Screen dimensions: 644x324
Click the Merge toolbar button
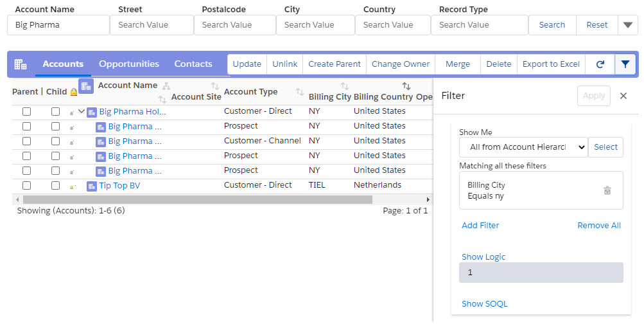(x=458, y=64)
